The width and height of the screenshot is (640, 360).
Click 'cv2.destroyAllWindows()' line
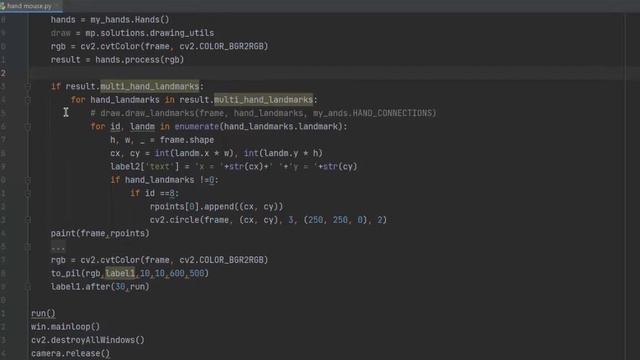[88, 340]
